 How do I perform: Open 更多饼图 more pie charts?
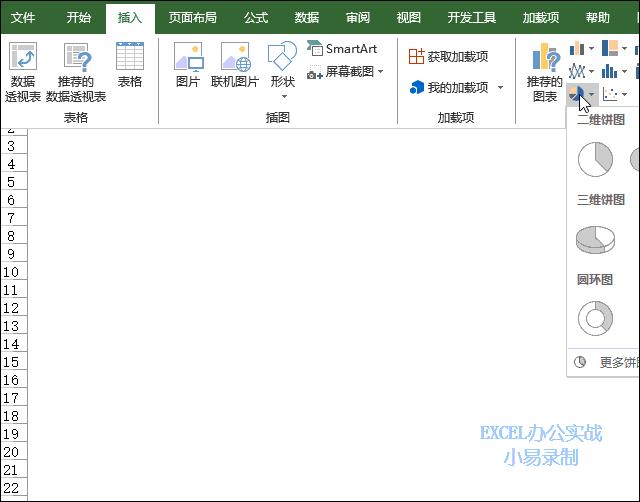pyautogui.click(x=604, y=362)
